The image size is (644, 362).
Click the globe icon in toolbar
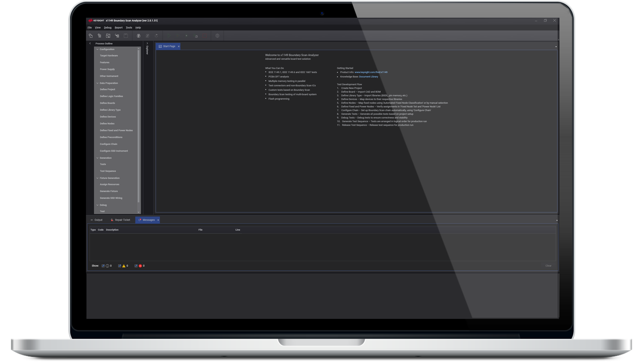coord(217,36)
